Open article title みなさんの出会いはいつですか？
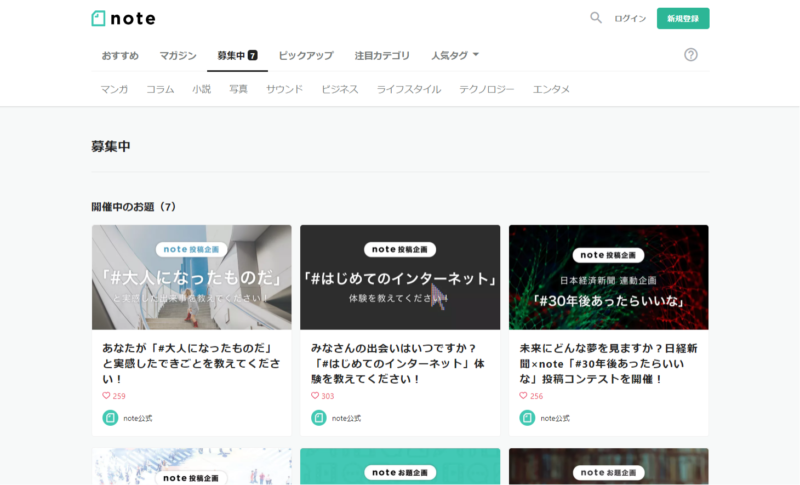Image resolution: width=800 pixels, height=485 pixels. click(398, 364)
